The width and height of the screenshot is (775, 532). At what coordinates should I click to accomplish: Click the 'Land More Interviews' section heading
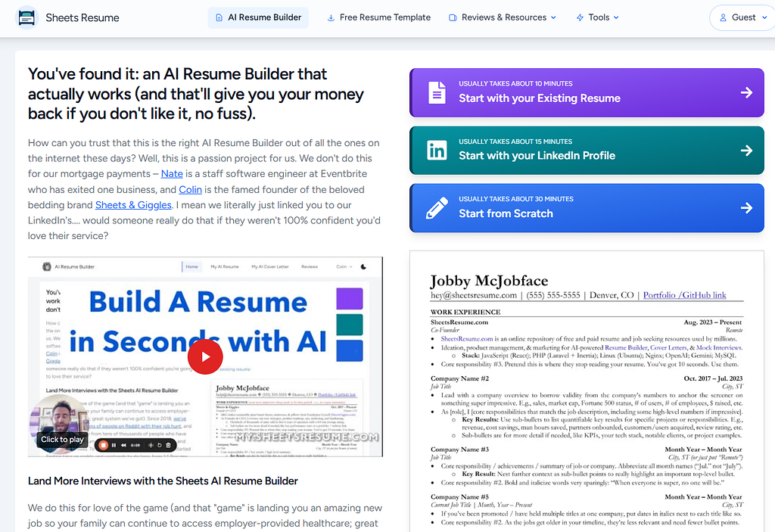(x=163, y=481)
